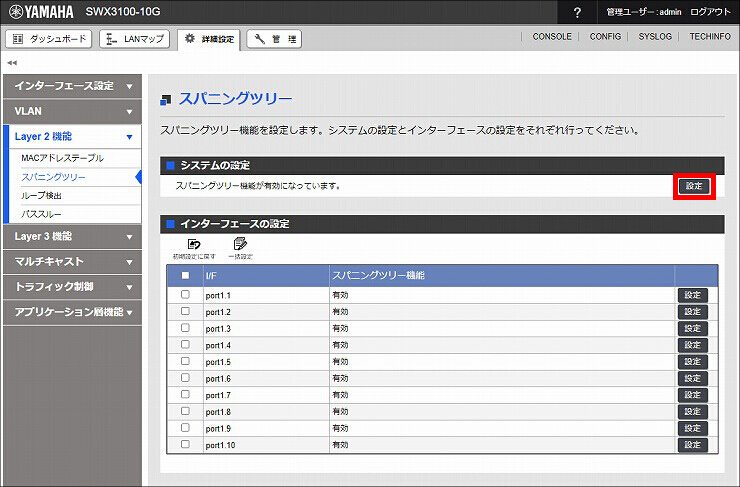740x487 pixels.
Task: Click the 有効 status of port1.5
Action: 340,362
